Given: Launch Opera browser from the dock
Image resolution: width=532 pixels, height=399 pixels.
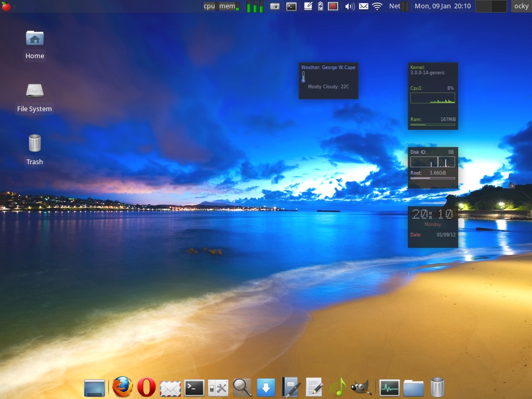Looking at the screenshot, I should (x=146, y=387).
